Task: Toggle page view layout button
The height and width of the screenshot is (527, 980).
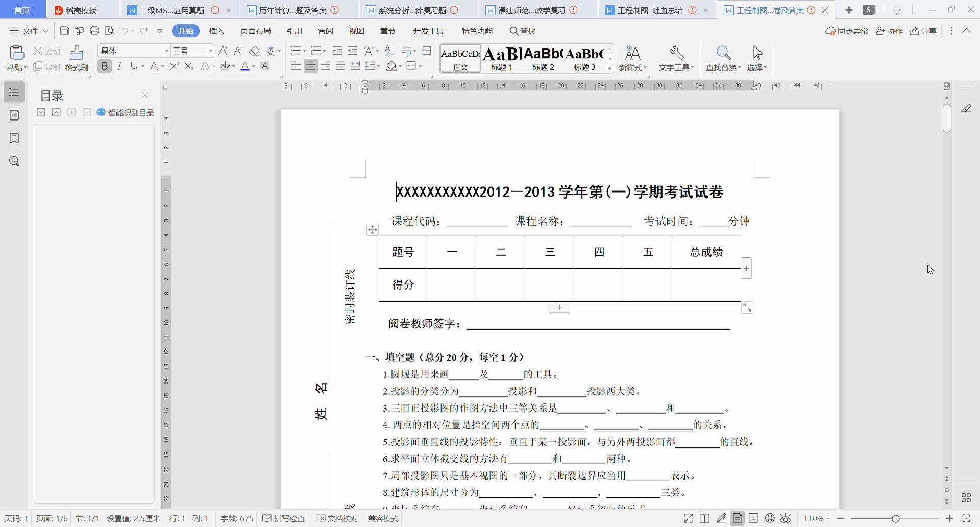Action: [738, 518]
